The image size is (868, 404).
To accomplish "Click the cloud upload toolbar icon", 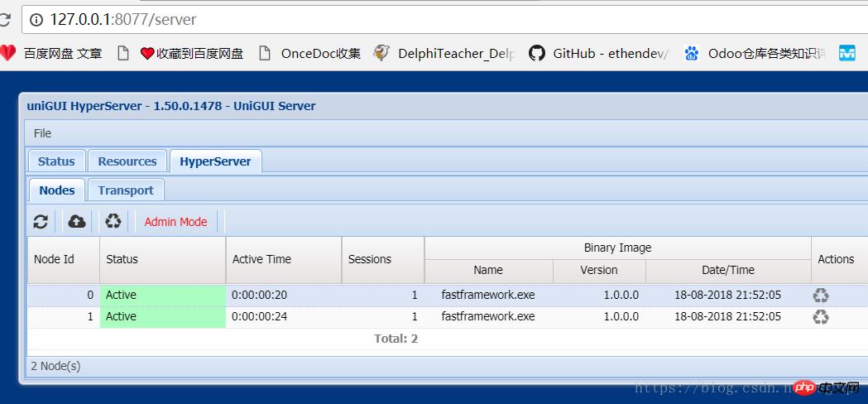I will pyautogui.click(x=77, y=222).
